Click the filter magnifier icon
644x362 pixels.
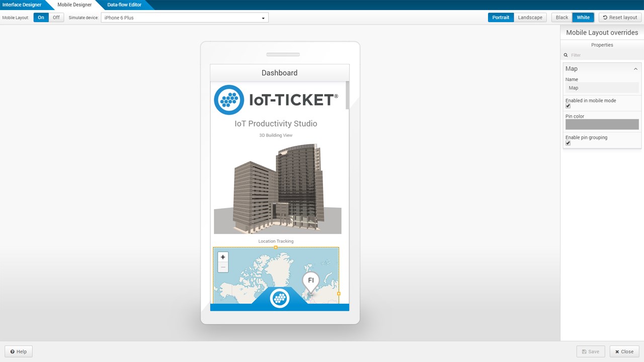click(x=566, y=55)
